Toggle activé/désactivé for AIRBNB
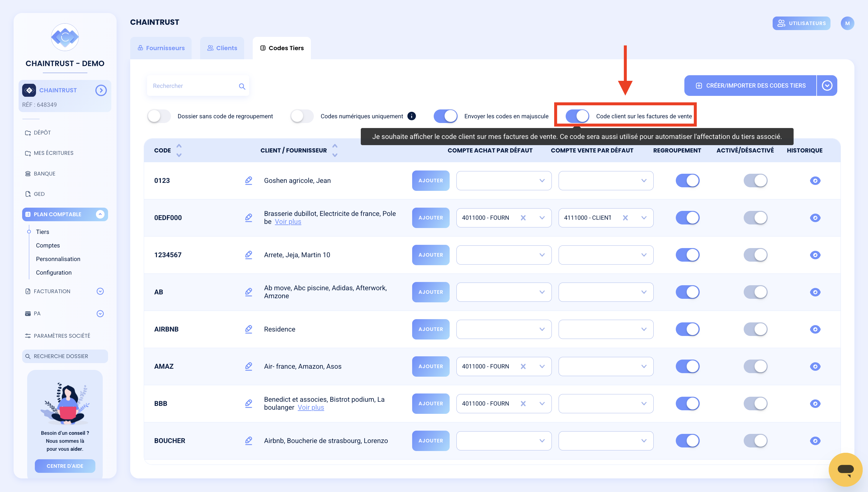Viewport: 868px width, 492px height. point(756,329)
